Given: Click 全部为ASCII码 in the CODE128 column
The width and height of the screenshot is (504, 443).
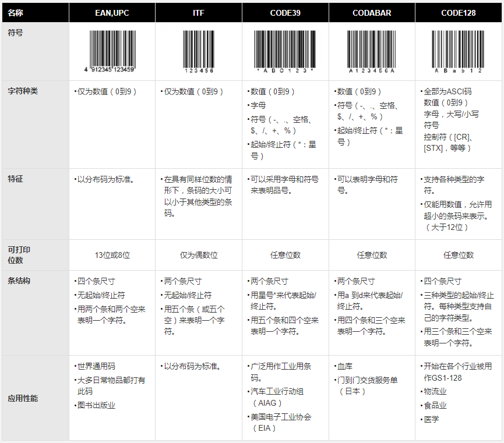Looking at the screenshot, I should click(x=446, y=91).
